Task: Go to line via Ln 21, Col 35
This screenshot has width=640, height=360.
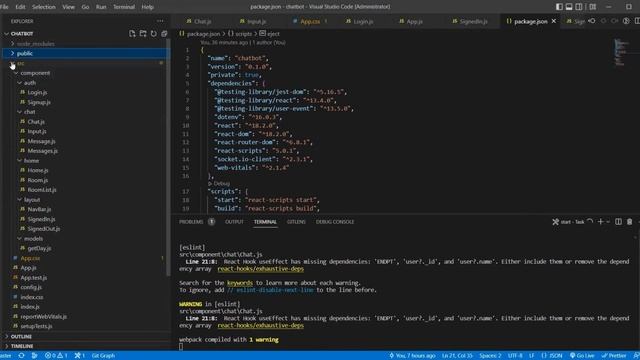Action: click(x=457, y=356)
